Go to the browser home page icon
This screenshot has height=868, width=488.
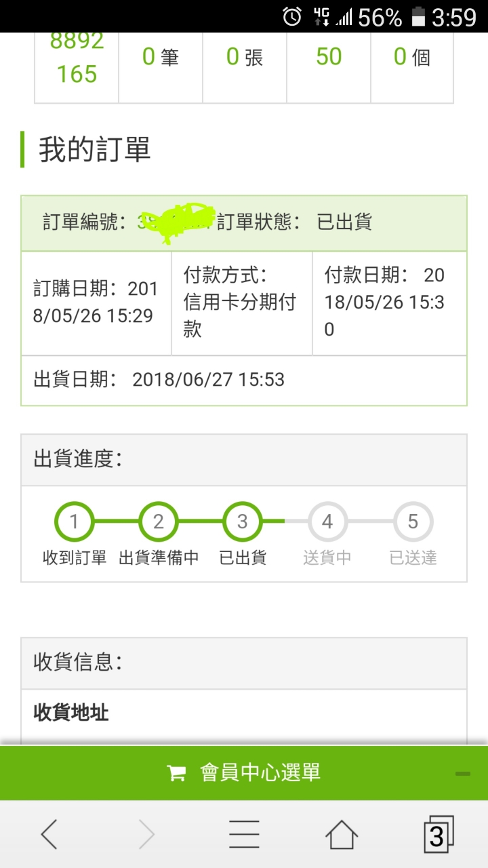click(x=342, y=834)
